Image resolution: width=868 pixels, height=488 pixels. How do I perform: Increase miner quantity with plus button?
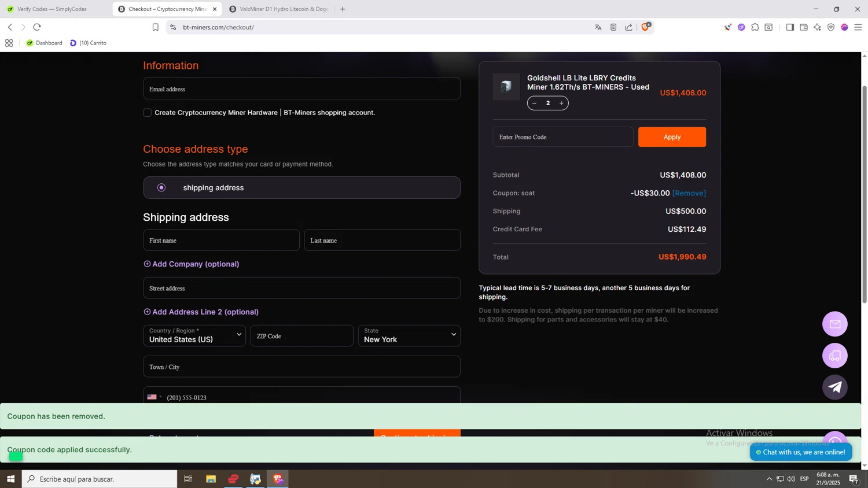tap(561, 103)
